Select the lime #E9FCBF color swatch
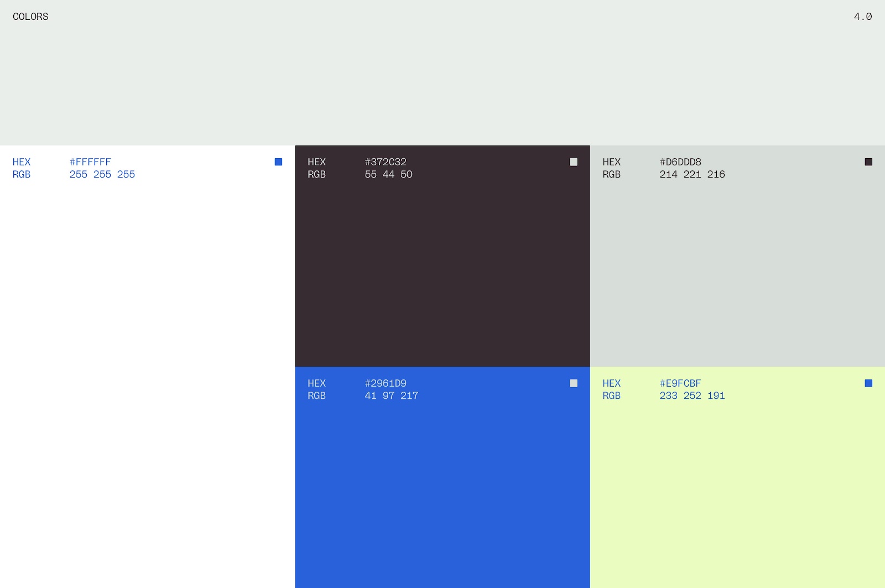 coord(737,477)
